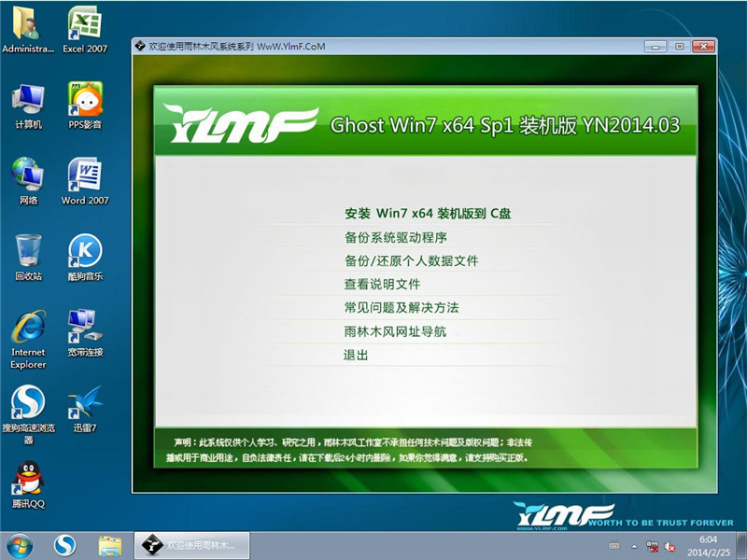Open the 计算机 (Computer) desktop icon

[28, 105]
